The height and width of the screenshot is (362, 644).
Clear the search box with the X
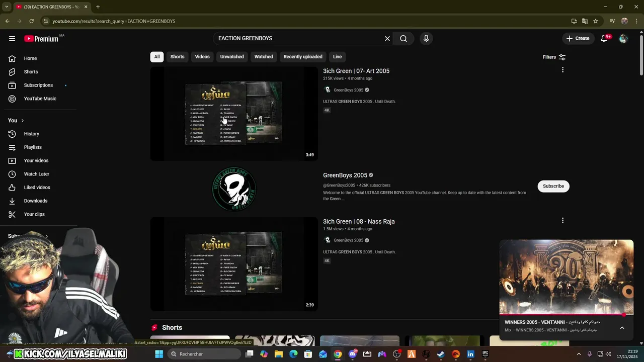pos(387,39)
